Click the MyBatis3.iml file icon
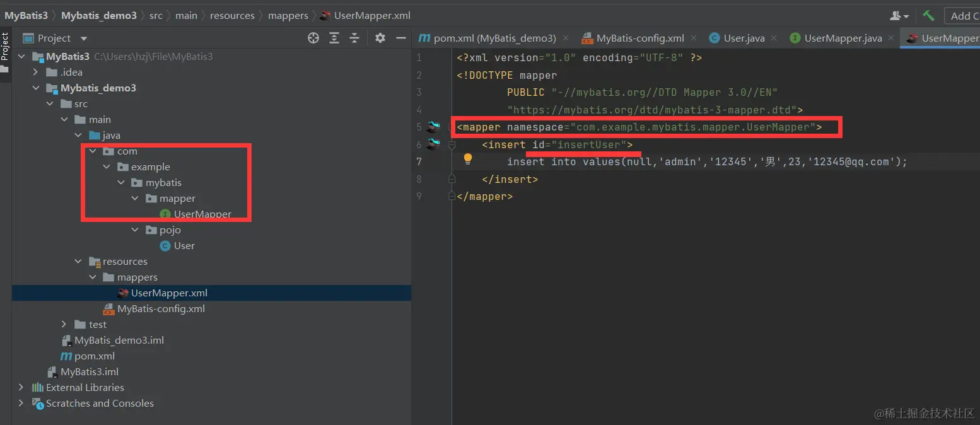Image resolution: width=980 pixels, height=425 pixels. click(x=52, y=372)
